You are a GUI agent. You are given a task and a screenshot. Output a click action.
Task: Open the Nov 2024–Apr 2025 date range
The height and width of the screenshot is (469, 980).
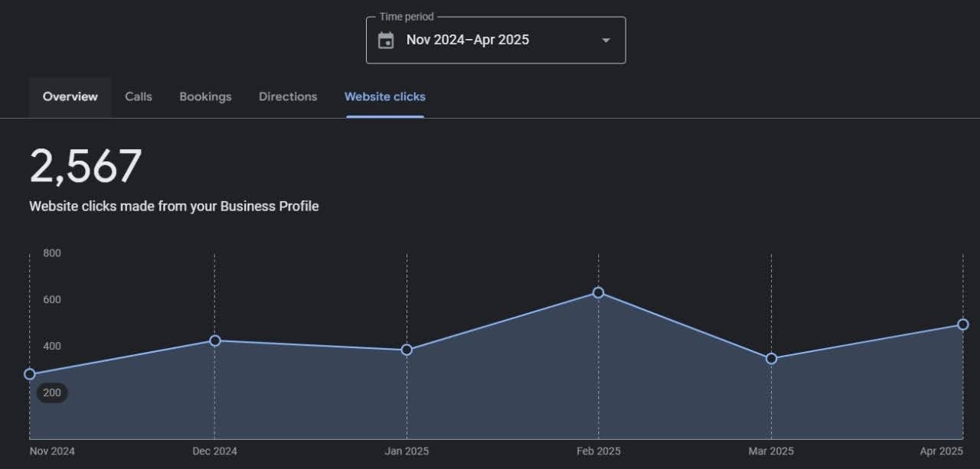pyautogui.click(x=468, y=40)
